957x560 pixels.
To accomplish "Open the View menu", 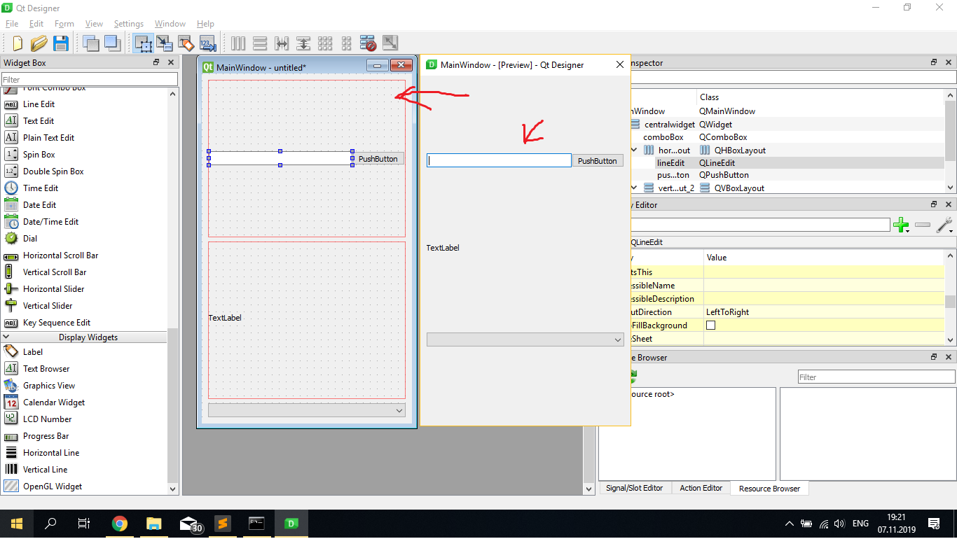I will click(94, 24).
